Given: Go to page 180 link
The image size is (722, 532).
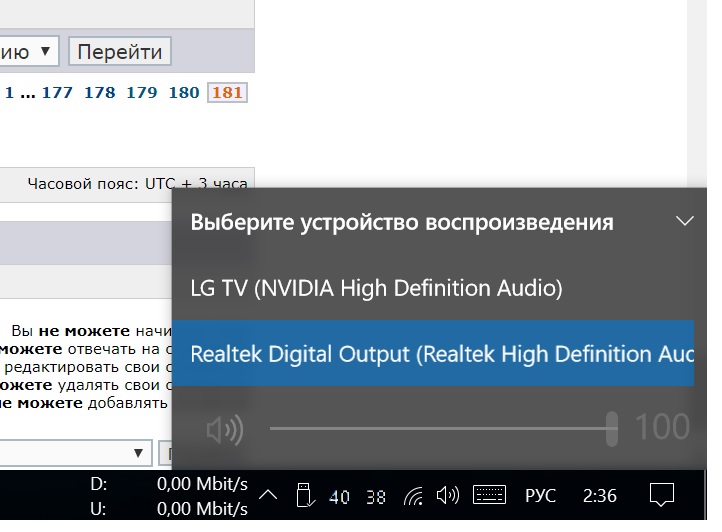Looking at the screenshot, I should [x=184, y=93].
